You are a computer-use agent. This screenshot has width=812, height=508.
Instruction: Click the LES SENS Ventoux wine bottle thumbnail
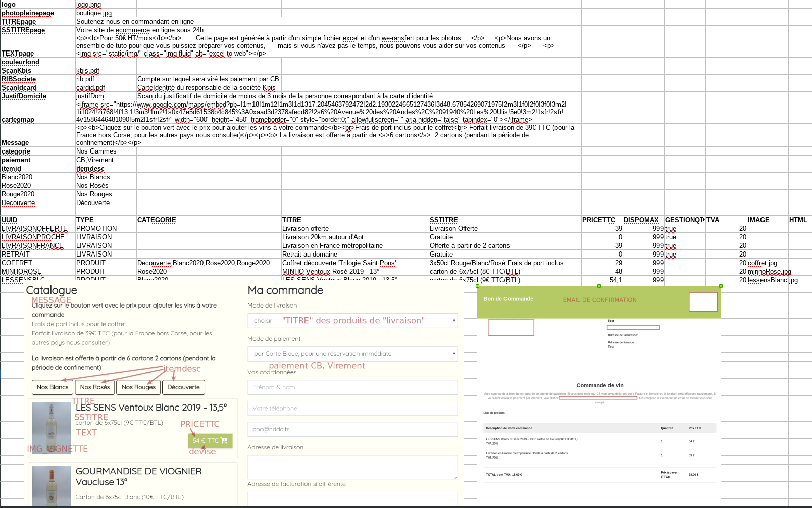[50, 428]
